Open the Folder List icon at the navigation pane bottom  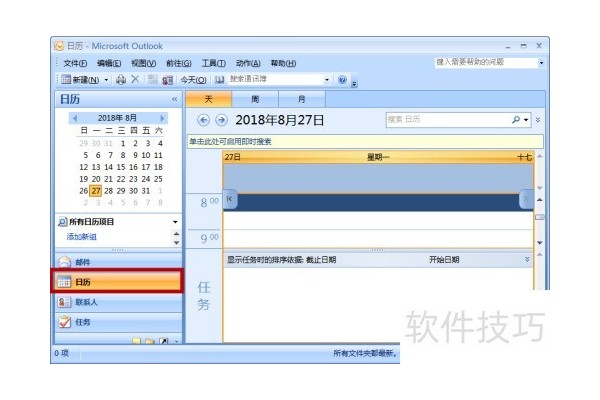click(x=150, y=341)
